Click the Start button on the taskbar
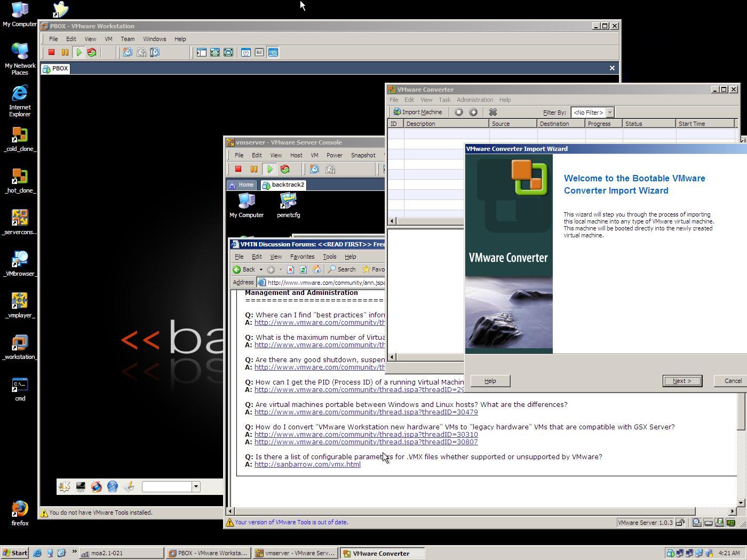This screenshot has width=747, height=560. 15,553
